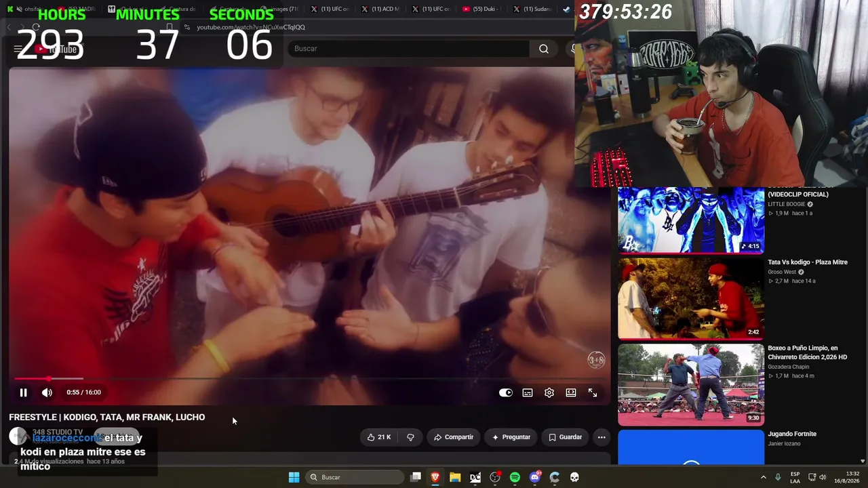The height and width of the screenshot is (488, 868).
Task: Seek on the red video progress bar
Action: tap(310, 378)
